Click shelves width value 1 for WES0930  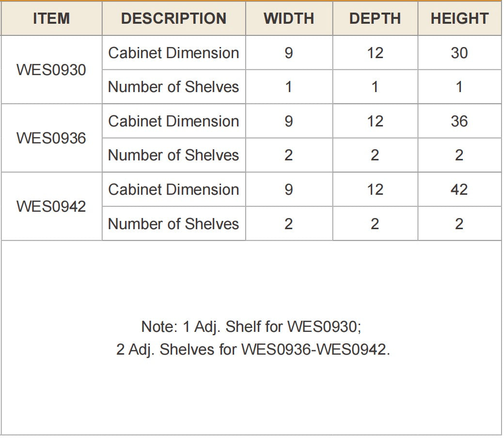click(289, 87)
